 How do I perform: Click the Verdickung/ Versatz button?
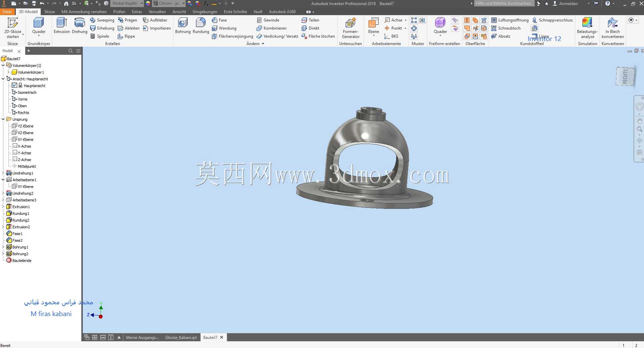coord(277,36)
